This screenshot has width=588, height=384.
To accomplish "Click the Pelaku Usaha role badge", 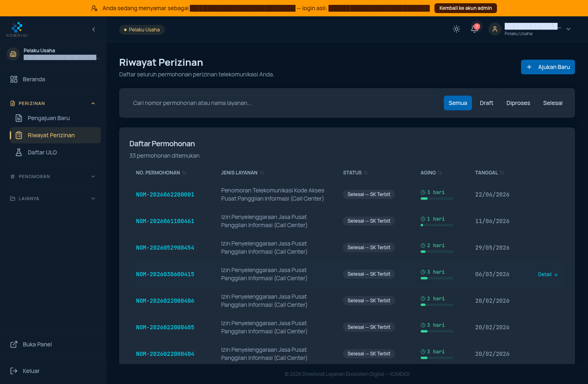I will click(x=142, y=30).
